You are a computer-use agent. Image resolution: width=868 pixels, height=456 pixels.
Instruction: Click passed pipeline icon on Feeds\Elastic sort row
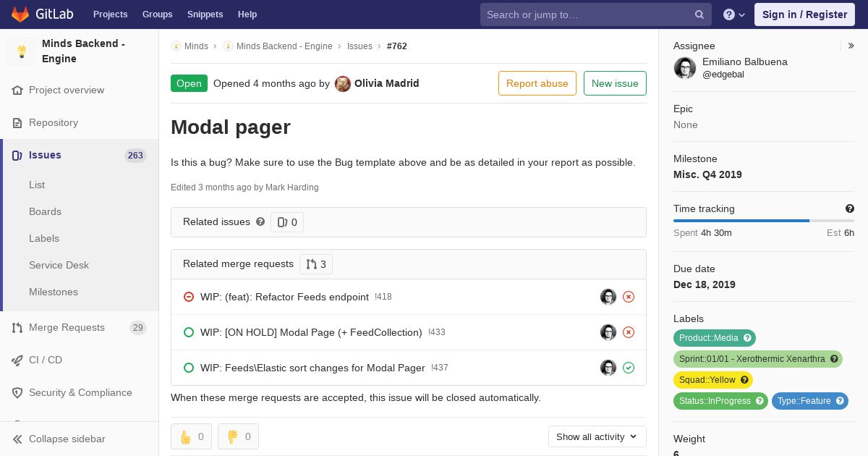(x=629, y=368)
